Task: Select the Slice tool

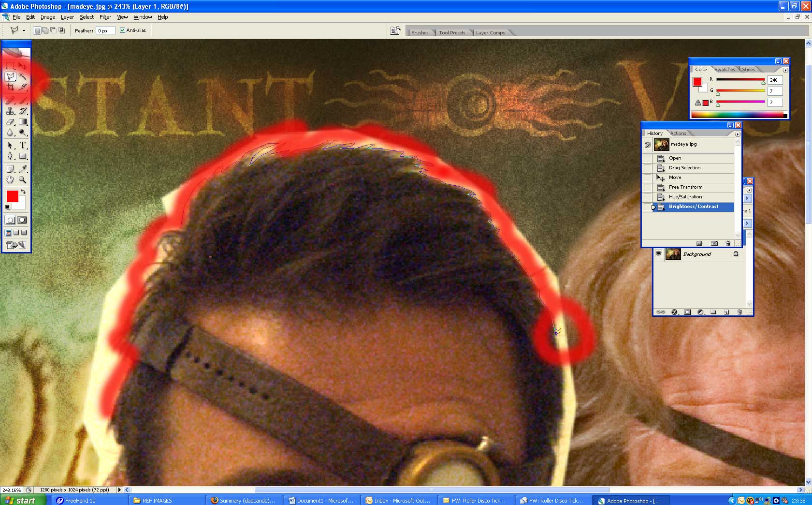Action: tap(23, 88)
